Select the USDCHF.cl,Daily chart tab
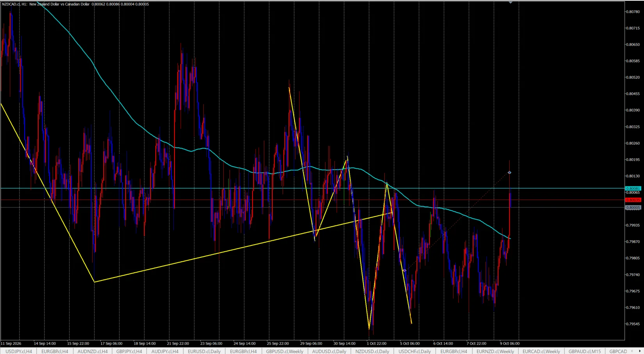Screen dimensions: 644x354 point(415,351)
